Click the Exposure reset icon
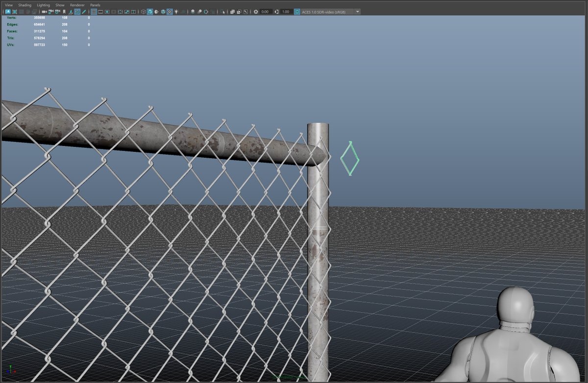Viewport: 588px width, 383px height. point(256,12)
